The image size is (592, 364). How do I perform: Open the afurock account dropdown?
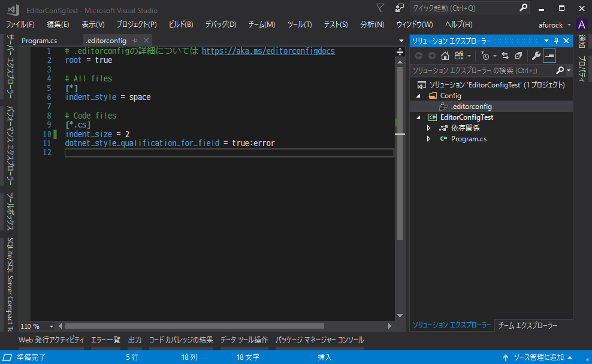pos(554,25)
